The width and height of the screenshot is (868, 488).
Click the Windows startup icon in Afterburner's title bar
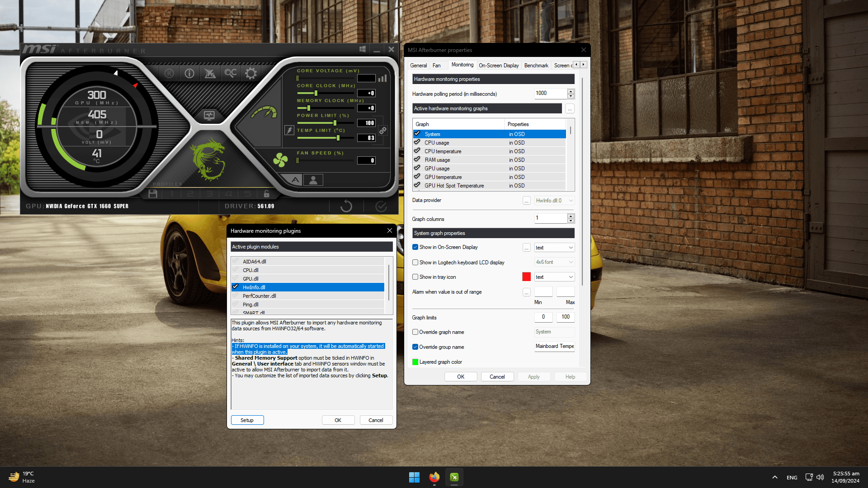coord(363,49)
